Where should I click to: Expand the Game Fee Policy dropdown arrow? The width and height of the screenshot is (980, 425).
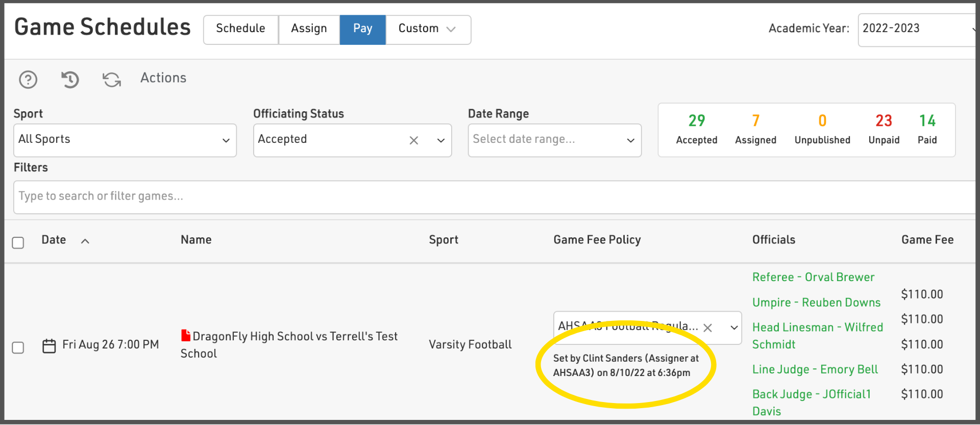point(734,328)
